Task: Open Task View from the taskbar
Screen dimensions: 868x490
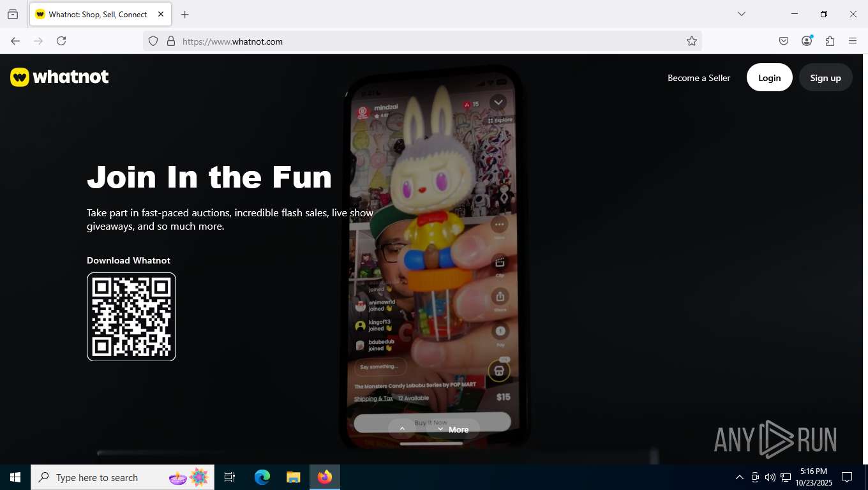Action: point(230,477)
